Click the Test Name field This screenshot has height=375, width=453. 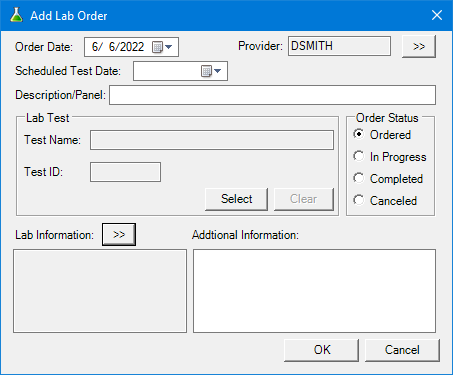click(212, 140)
